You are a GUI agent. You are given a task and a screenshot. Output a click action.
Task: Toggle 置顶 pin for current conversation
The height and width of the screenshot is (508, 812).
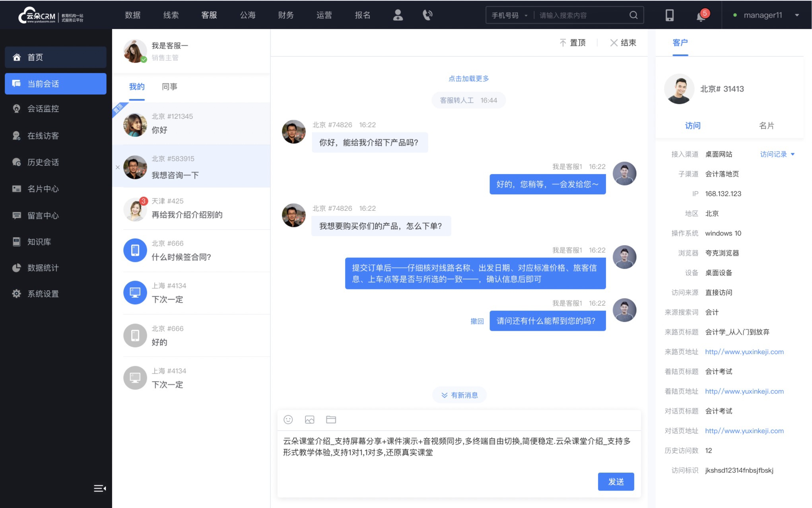point(573,42)
